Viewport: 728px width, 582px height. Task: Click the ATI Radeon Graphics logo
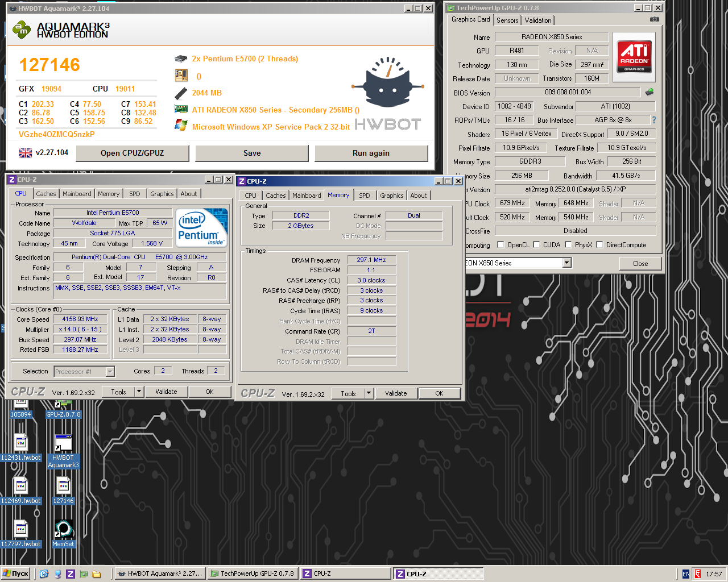pos(634,57)
